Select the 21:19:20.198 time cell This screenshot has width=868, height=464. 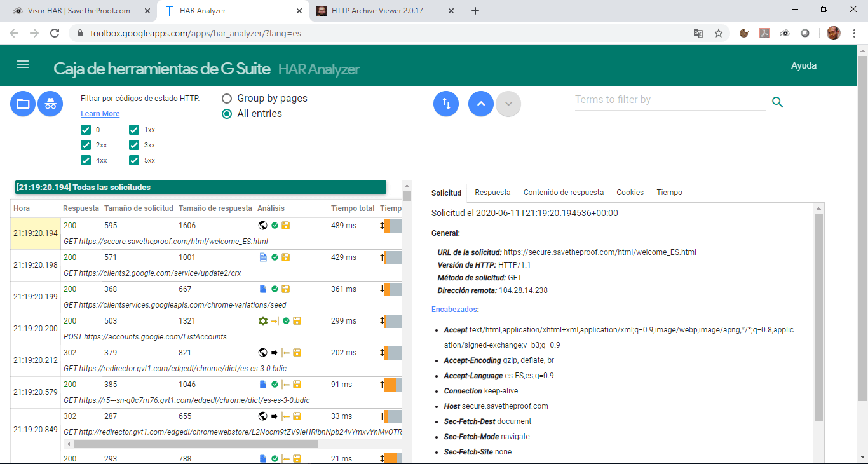[x=36, y=265]
